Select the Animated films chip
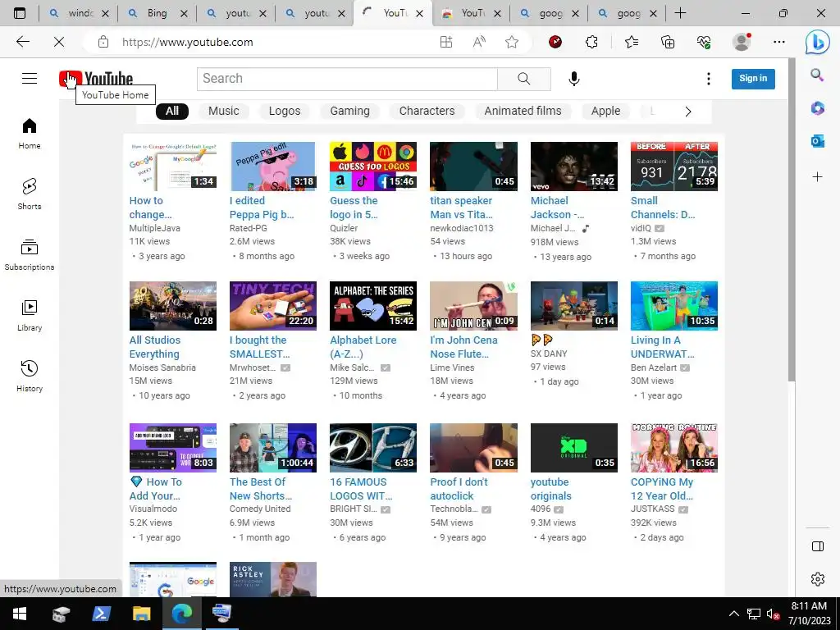840x630 pixels. point(523,111)
